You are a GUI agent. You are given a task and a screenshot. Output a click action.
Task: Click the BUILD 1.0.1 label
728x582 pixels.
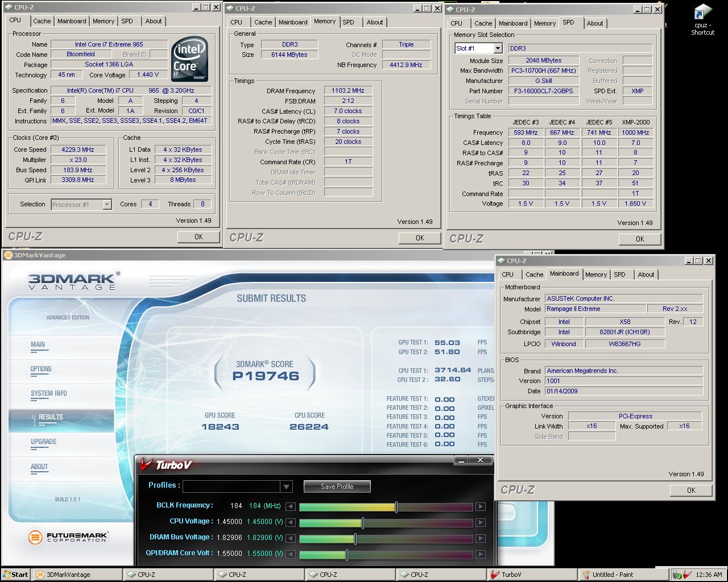(x=68, y=500)
